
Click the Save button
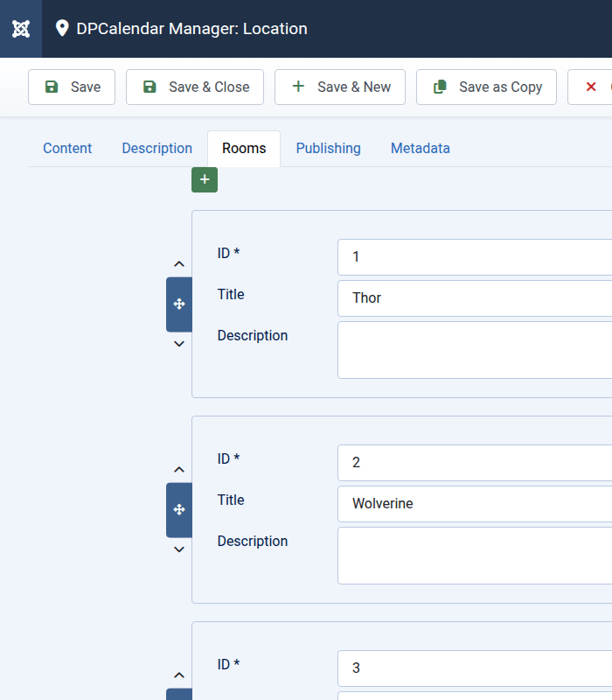72,87
